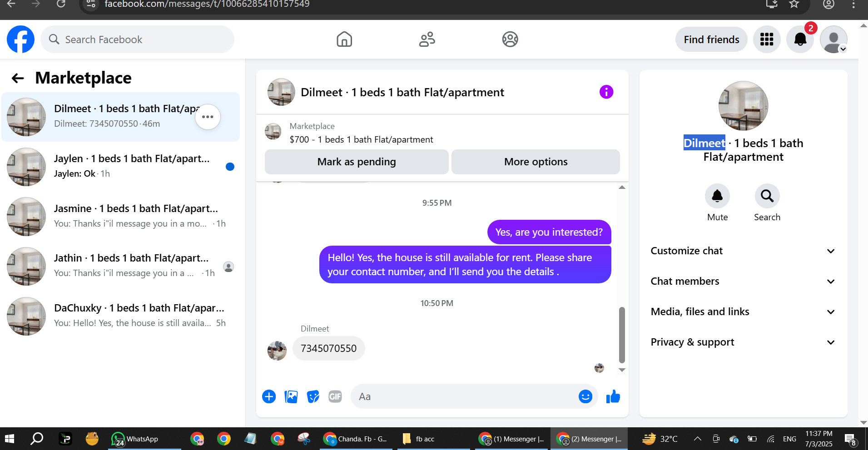Open the Notifications bell
Image resolution: width=868 pixels, height=450 pixels.
click(x=800, y=40)
